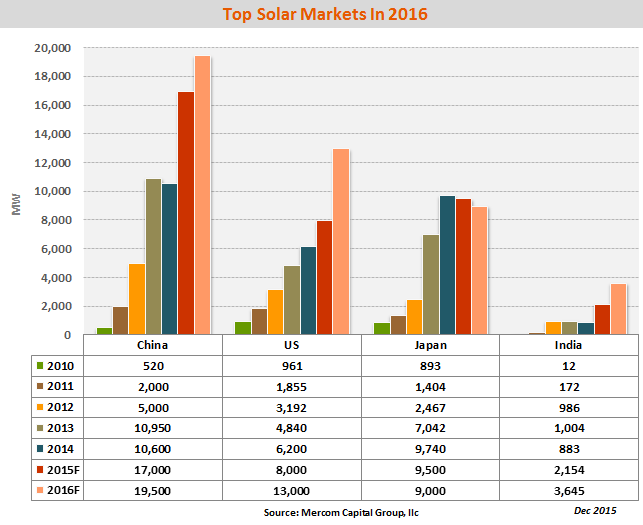Select China's 2013 olive bar

pyautogui.click(x=154, y=257)
